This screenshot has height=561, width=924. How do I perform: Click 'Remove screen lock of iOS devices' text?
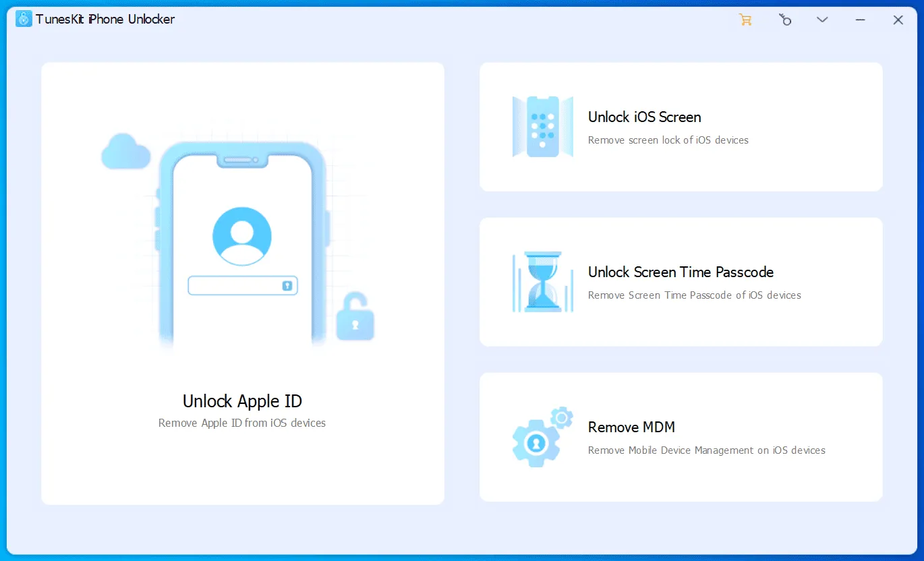pyautogui.click(x=668, y=140)
